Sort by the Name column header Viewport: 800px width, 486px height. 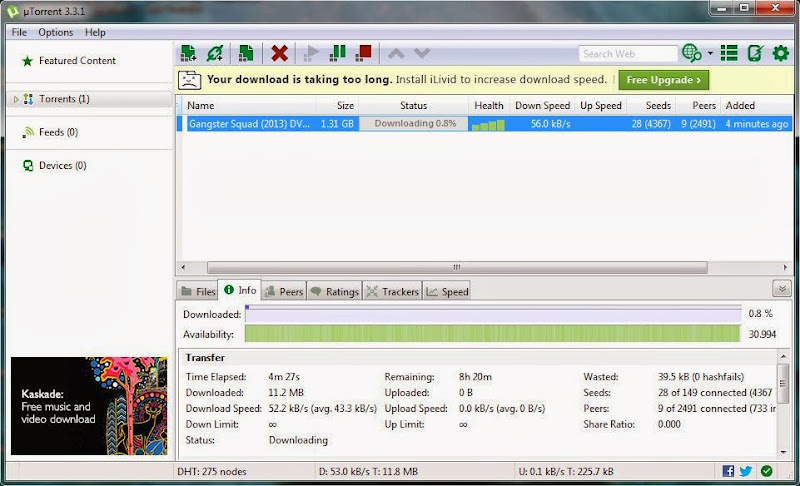(x=248, y=106)
